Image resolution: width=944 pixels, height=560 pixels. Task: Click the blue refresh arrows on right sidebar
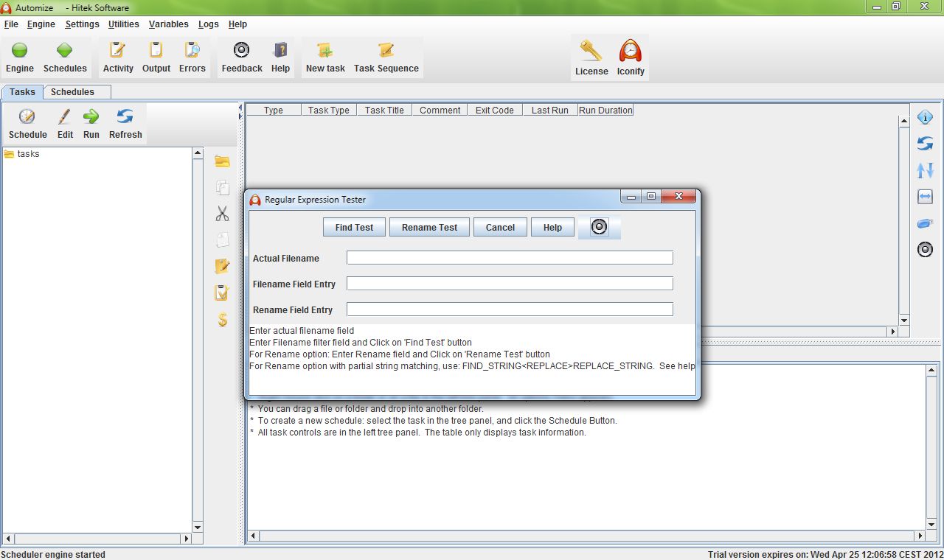(x=925, y=144)
